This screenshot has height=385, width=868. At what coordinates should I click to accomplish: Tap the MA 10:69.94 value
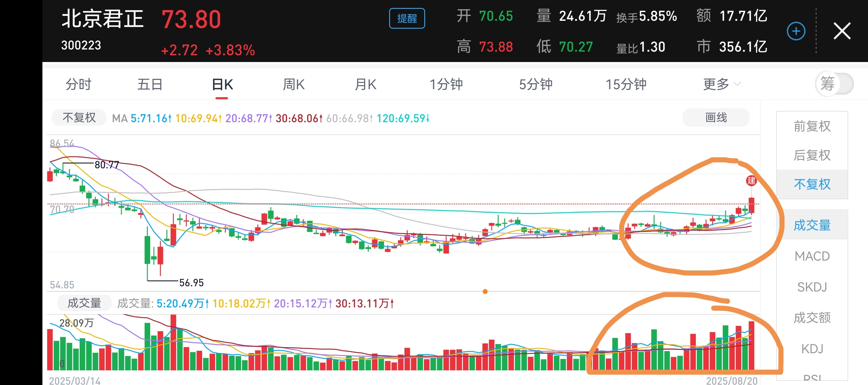tap(198, 119)
